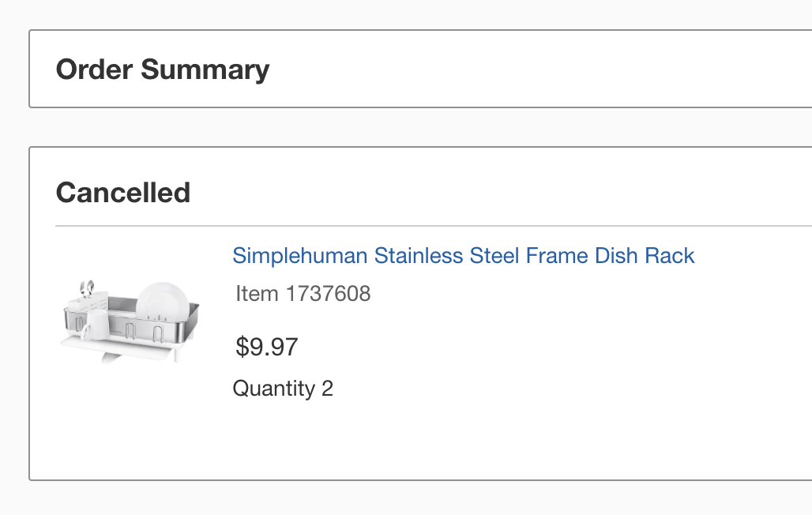Open the Simplehuman Stainless Steel Frame Dish Rack link
The image size is (812, 515).
coord(464,256)
